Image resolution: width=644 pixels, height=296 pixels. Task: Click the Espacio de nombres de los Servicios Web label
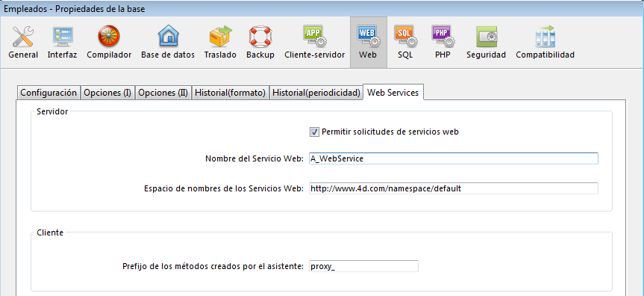224,188
